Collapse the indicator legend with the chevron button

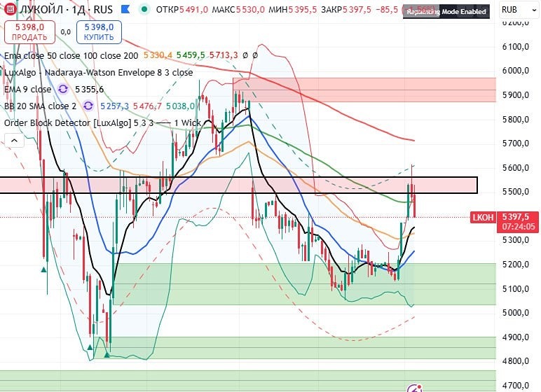coord(14,140)
